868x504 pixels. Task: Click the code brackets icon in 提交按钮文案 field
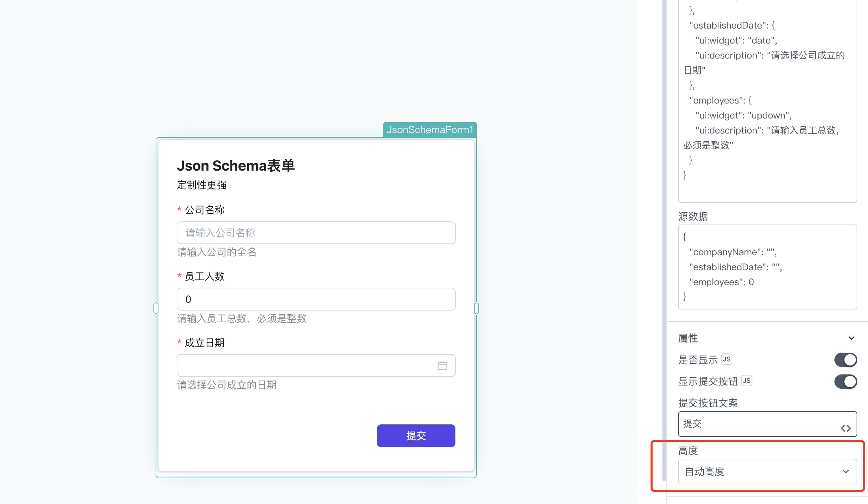846,428
